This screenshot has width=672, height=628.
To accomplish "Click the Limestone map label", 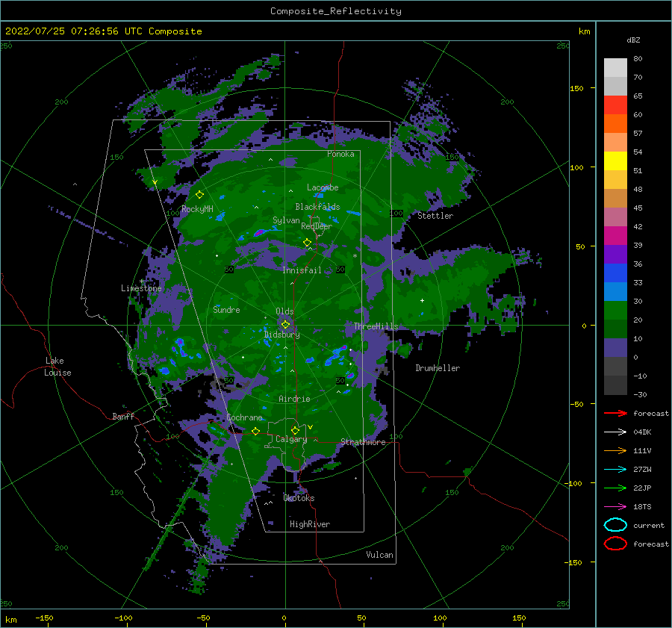I will coord(141,288).
